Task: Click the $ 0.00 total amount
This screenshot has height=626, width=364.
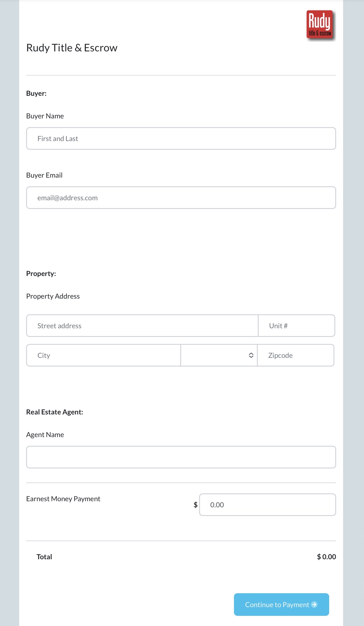Action: pyautogui.click(x=326, y=557)
